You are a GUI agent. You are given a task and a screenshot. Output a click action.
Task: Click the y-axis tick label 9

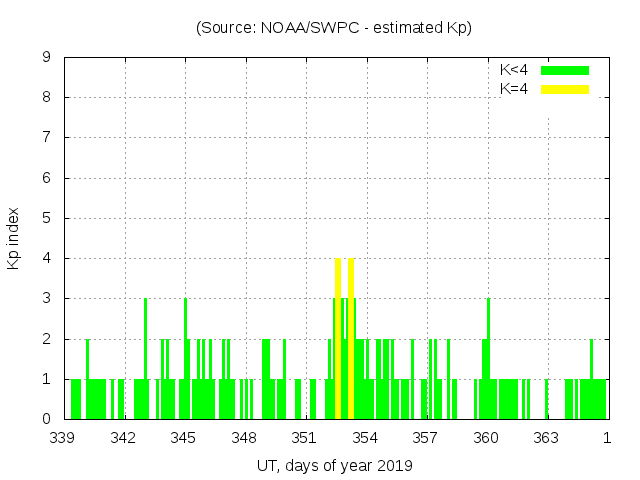(47, 57)
